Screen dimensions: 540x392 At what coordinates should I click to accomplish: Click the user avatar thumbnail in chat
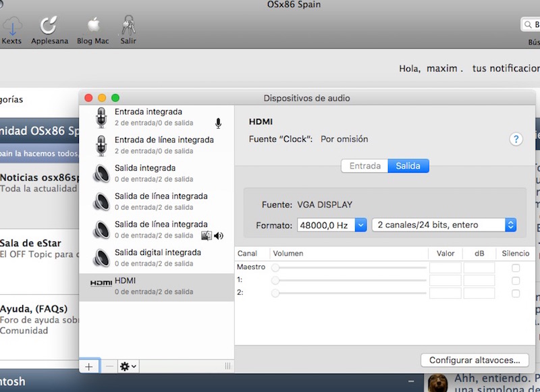tap(437, 383)
